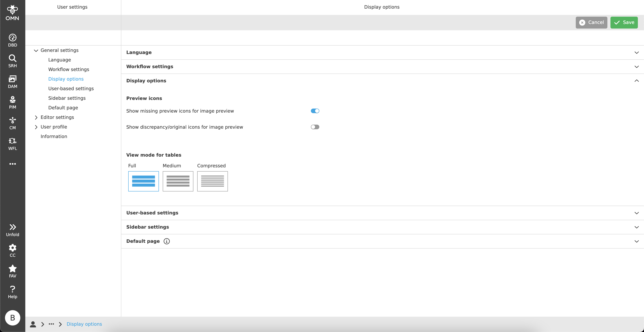The image size is (644, 332).
Task: Cancel the current settings changes
Action: (x=591, y=22)
